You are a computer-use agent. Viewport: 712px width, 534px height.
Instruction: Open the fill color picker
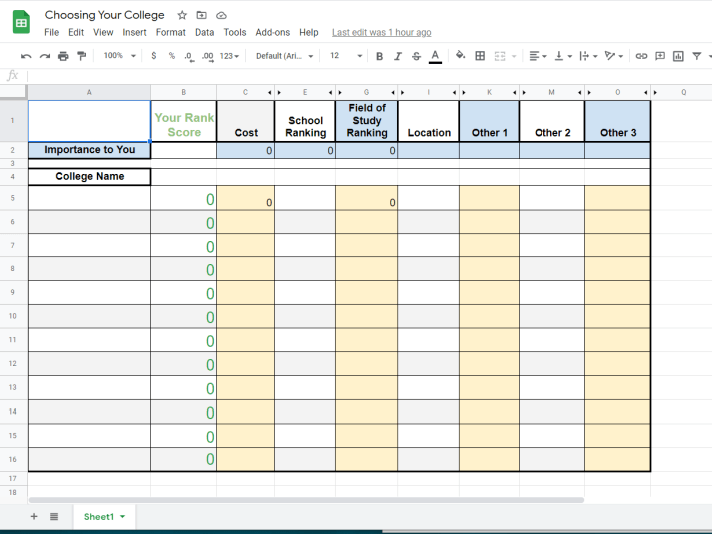point(460,56)
